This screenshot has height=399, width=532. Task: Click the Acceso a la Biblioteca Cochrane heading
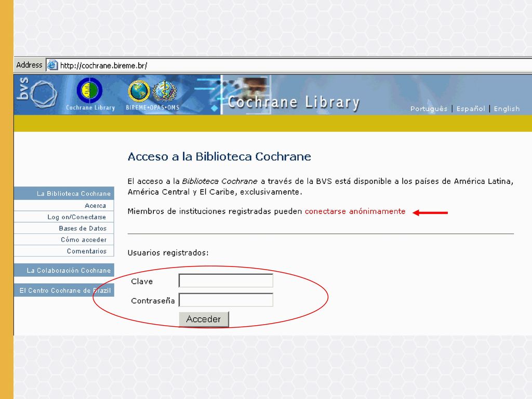[x=219, y=156]
